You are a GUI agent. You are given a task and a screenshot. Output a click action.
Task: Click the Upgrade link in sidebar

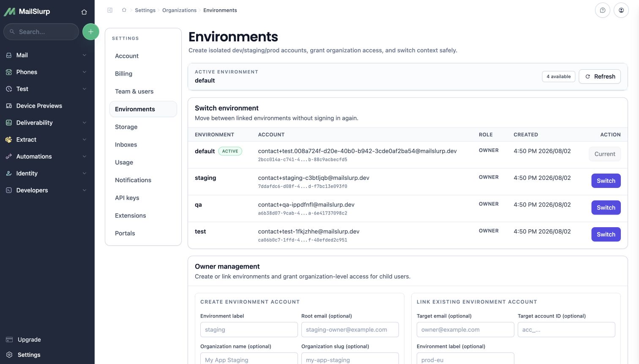click(x=29, y=340)
